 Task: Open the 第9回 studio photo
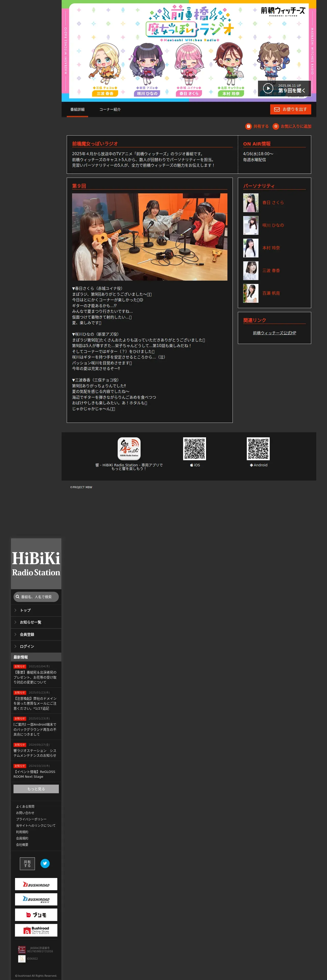(x=149, y=237)
